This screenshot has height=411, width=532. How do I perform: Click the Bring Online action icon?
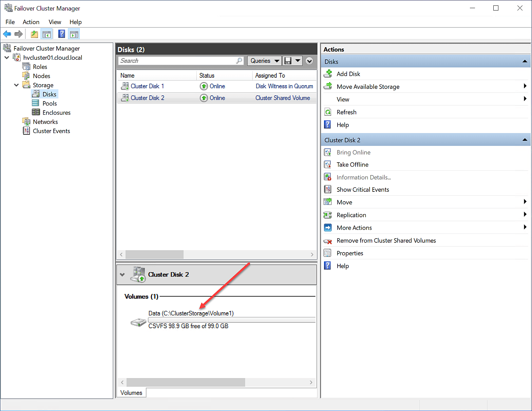coord(327,152)
